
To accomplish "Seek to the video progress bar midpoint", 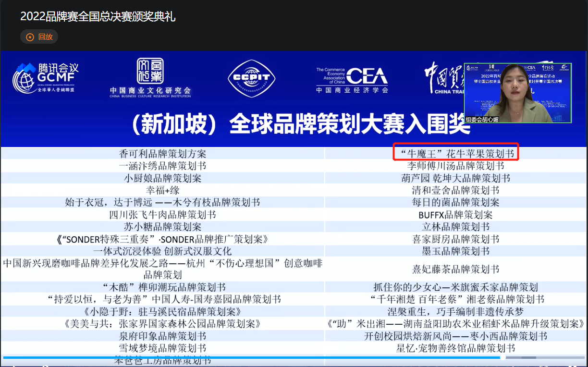I will click(294, 358).
